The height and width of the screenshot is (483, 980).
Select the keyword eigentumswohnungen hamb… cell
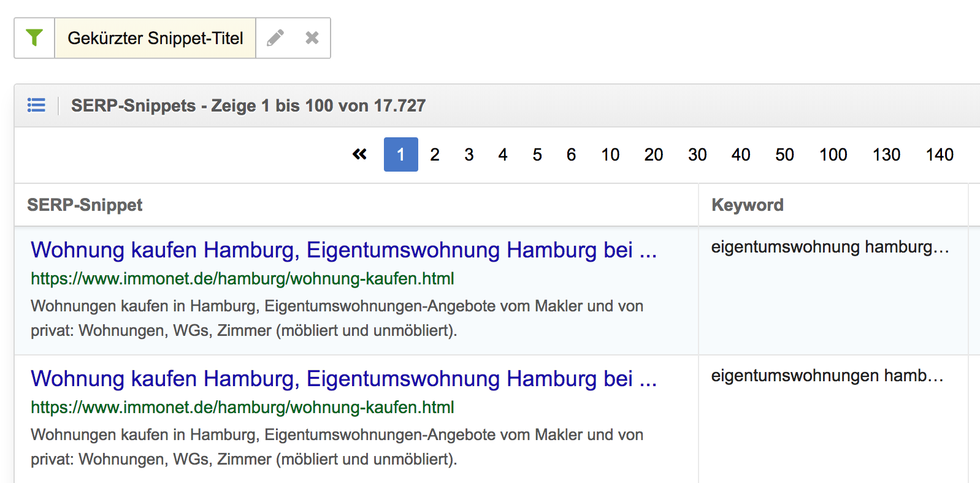coord(827,376)
